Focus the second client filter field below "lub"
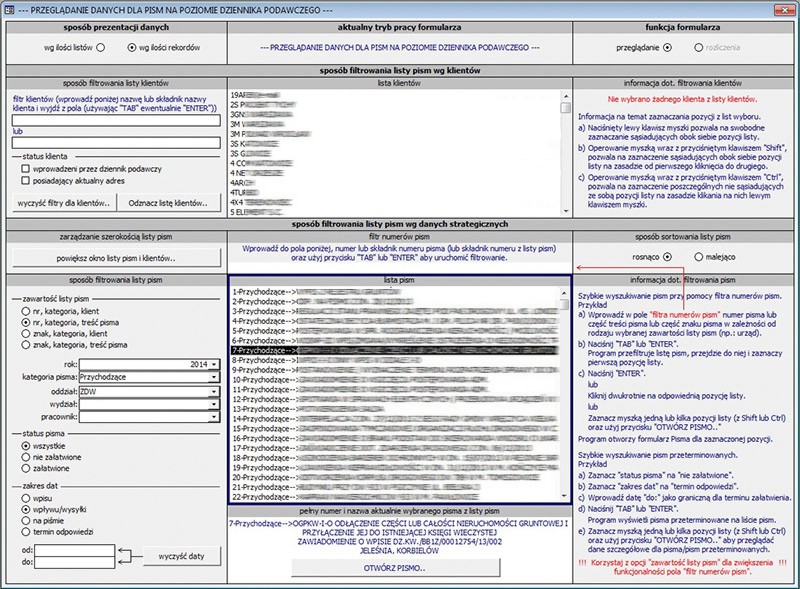The image size is (800, 589). (116, 142)
